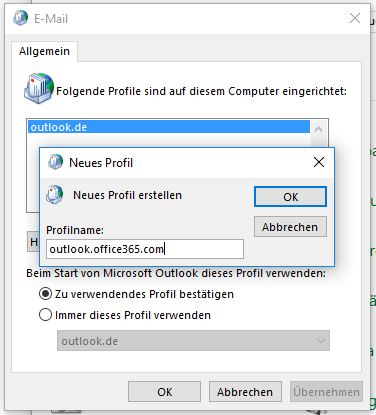Click the 'Profilname:' label
The width and height of the screenshot is (376, 415).
(75, 230)
